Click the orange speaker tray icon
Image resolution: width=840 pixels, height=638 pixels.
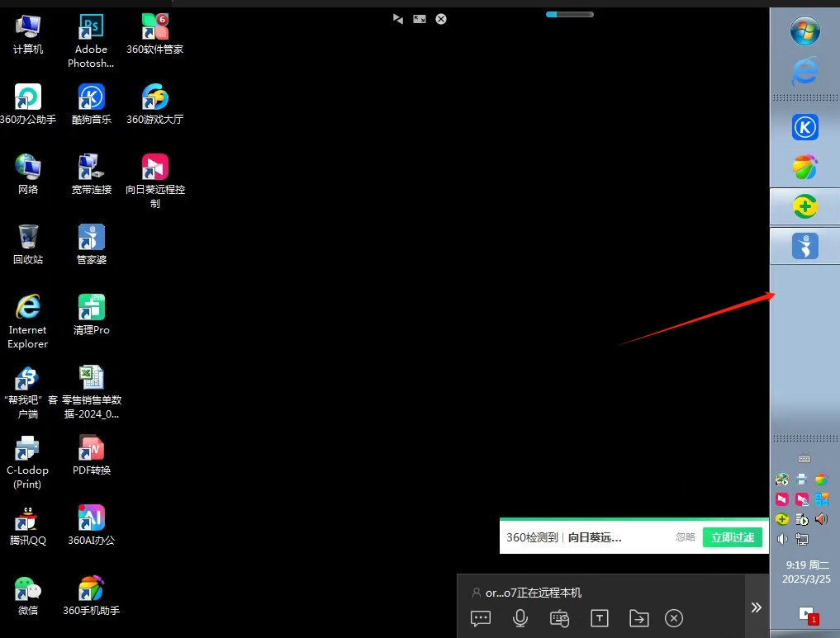click(821, 518)
